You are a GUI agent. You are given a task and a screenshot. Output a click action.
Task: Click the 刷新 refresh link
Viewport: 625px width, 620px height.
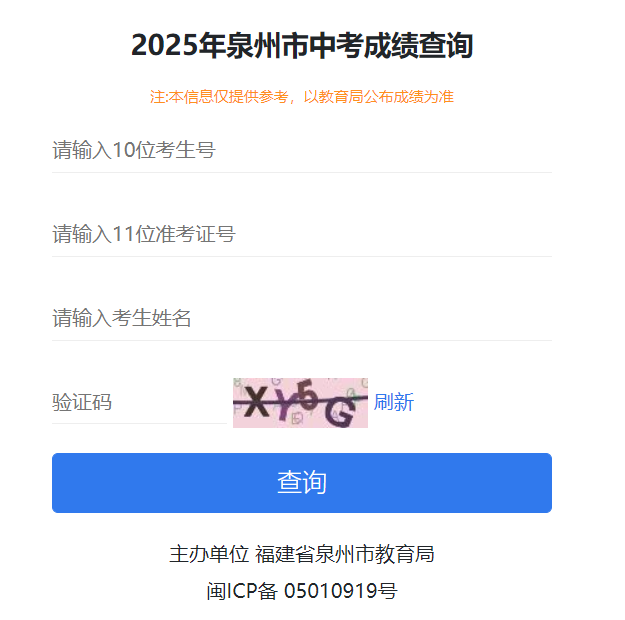click(393, 403)
